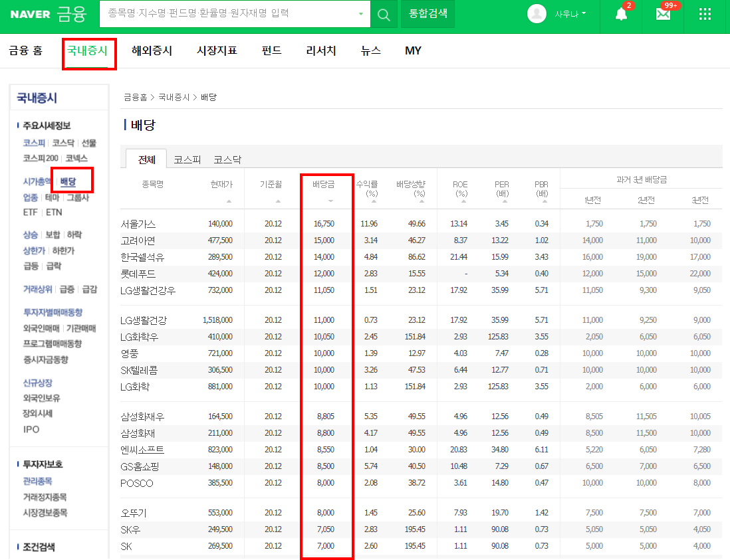The width and height of the screenshot is (730, 560).
Task: Click 금융홈 in the breadcrumb
Action: click(135, 97)
